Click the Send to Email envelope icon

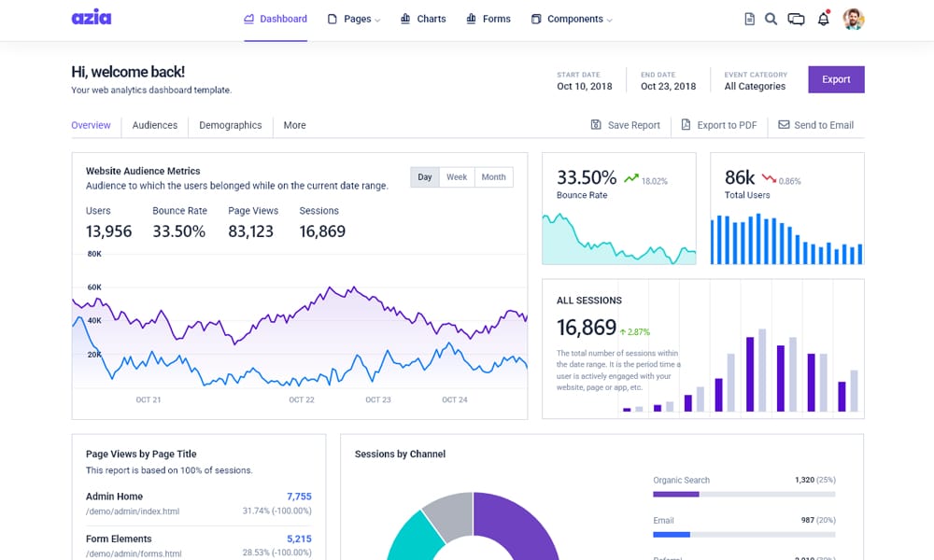coord(784,124)
